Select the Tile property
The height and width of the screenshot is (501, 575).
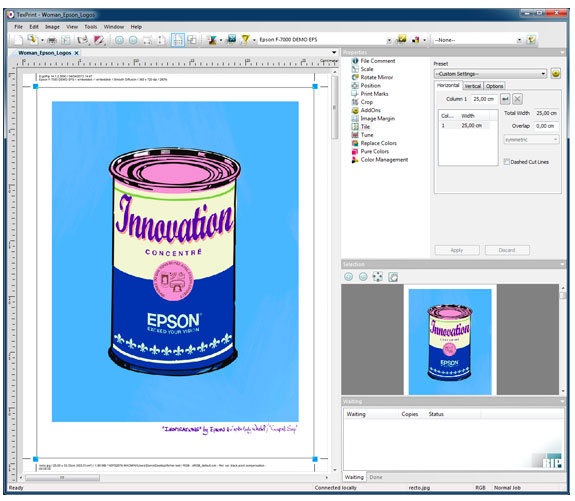(365, 127)
